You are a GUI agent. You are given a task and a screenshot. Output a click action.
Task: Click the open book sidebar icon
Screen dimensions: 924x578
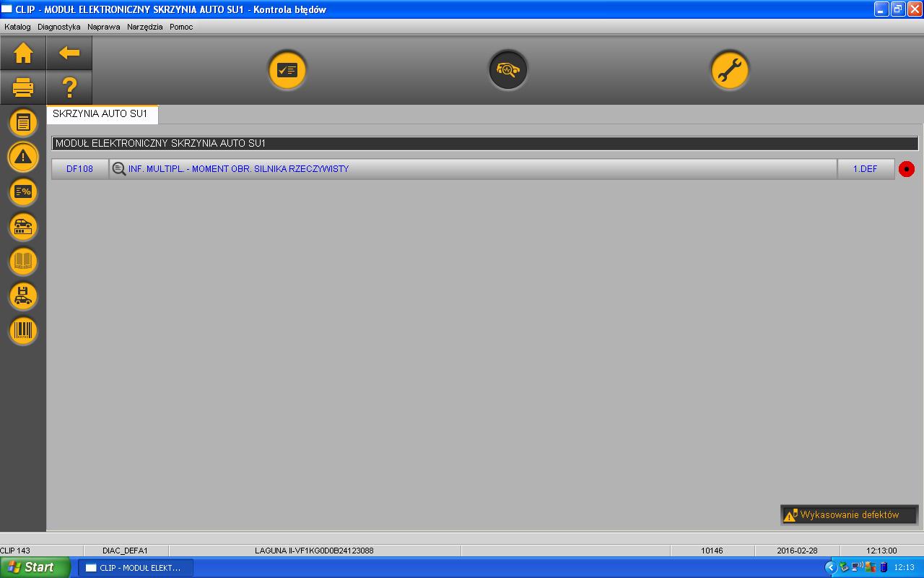pos(23,261)
